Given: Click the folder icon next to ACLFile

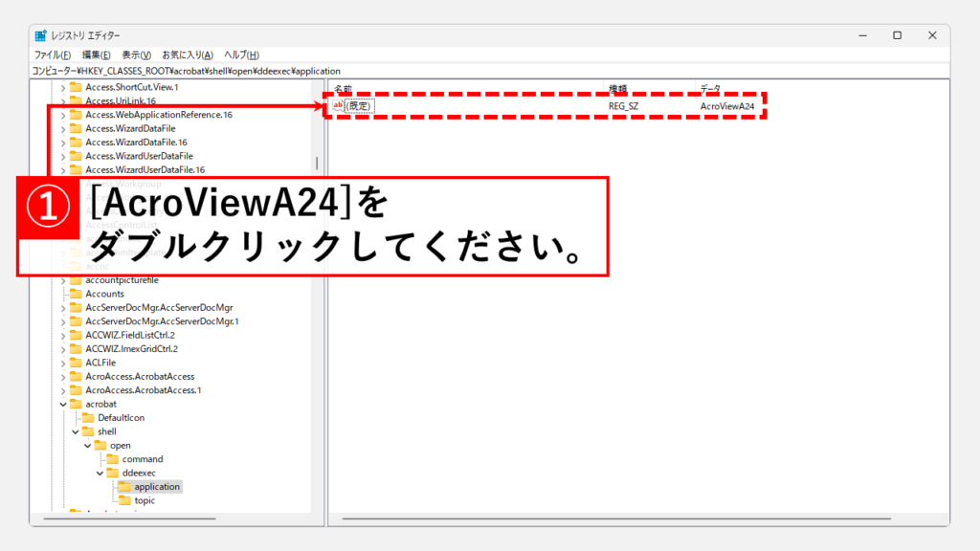Looking at the screenshot, I should (x=76, y=363).
